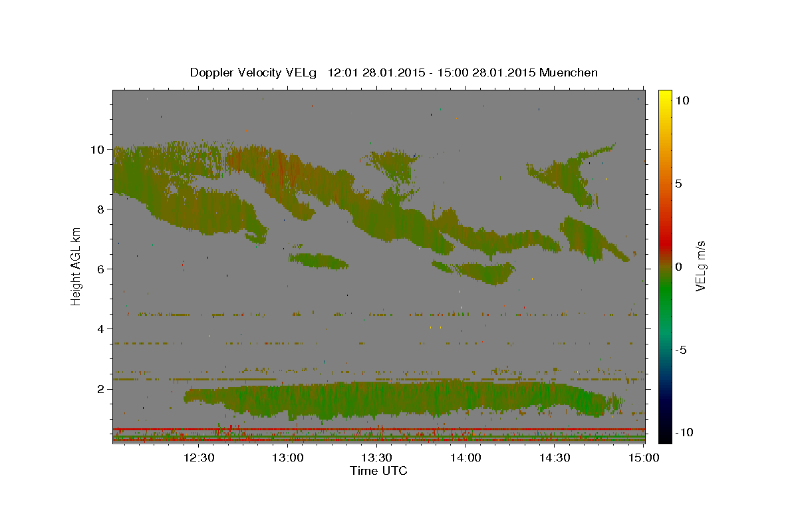The height and width of the screenshot is (532, 798).
Task: Click the height axis label 10
Action: pyautogui.click(x=98, y=150)
